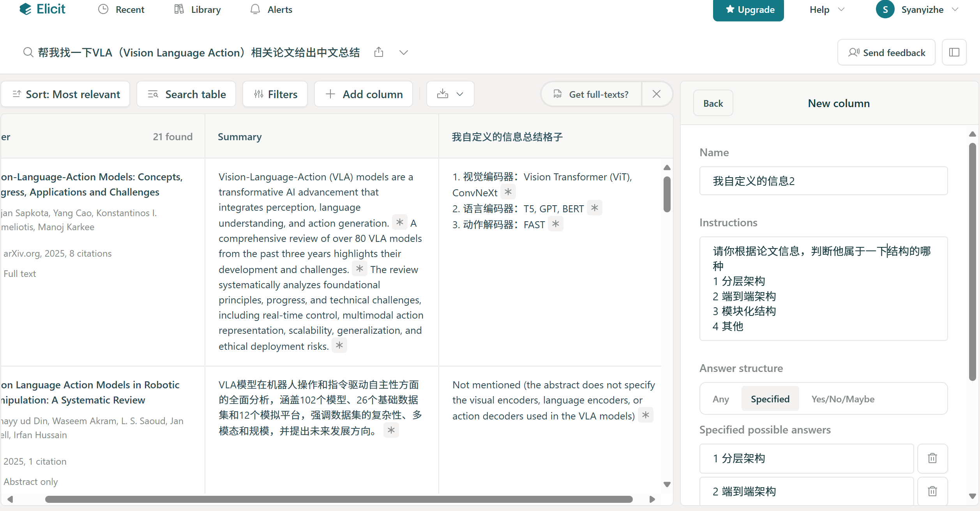This screenshot has height=511, width=980.
Task: Toggle the sidebar panel icon
Action: [954, 52]
